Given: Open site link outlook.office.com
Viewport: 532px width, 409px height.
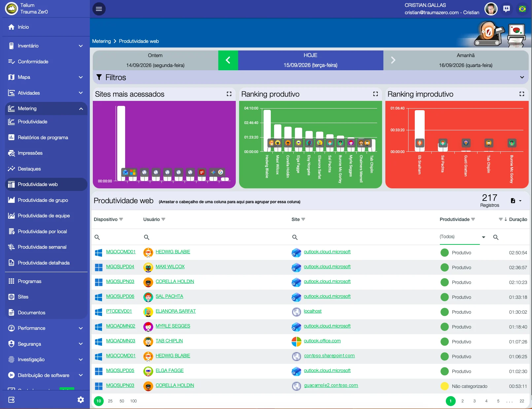Looking at the screenshot, I should [x=322, y=341].
